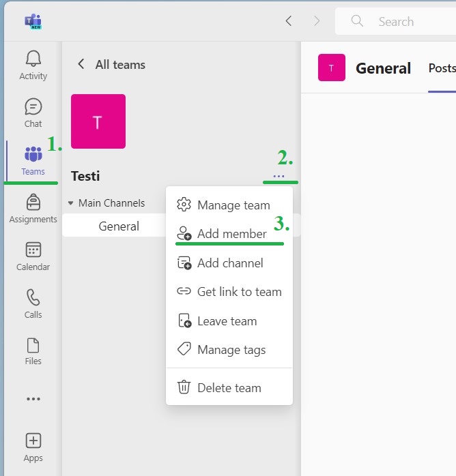Select Add member menu entry
The height and width of the screenshot is (476, 456).
click(x=231, y=234)
